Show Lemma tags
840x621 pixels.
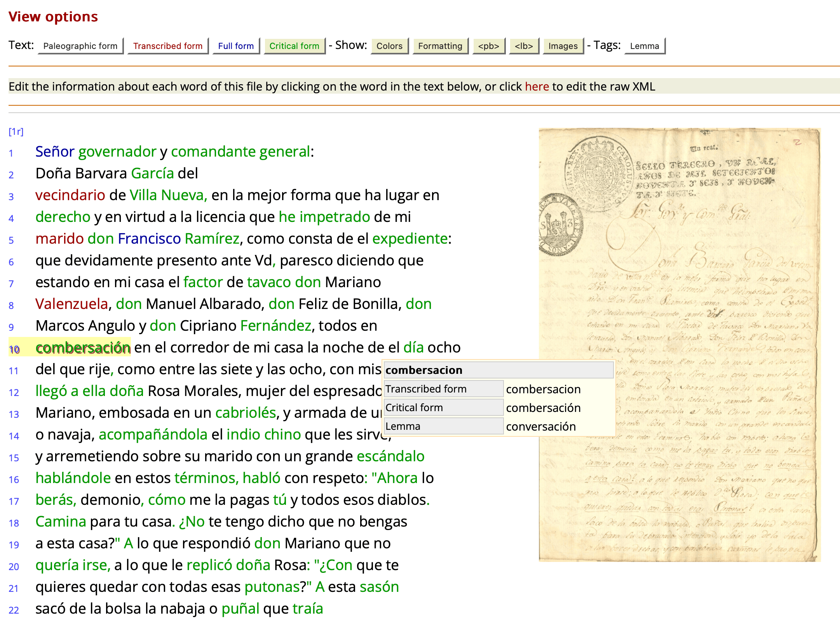[x=645, y=46]
